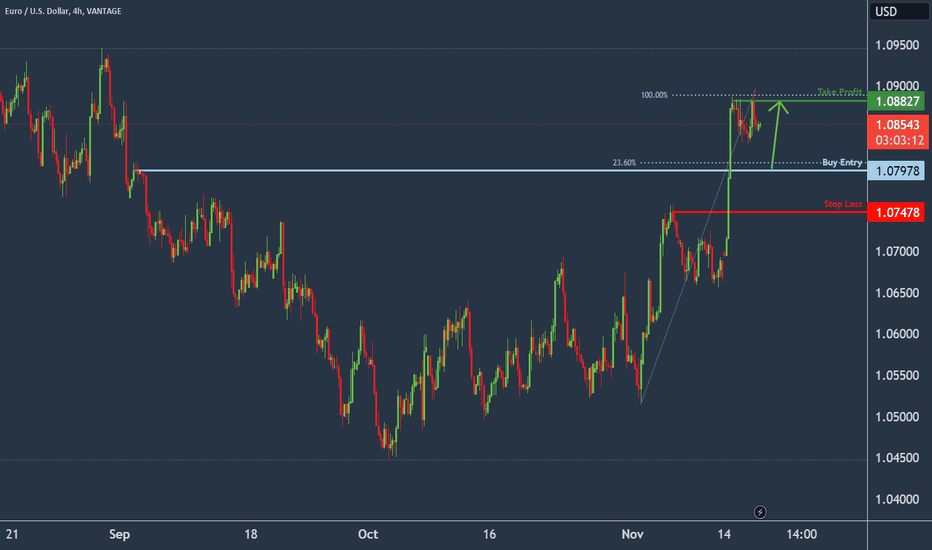Click the Oct date on time axis

point(368,535)
